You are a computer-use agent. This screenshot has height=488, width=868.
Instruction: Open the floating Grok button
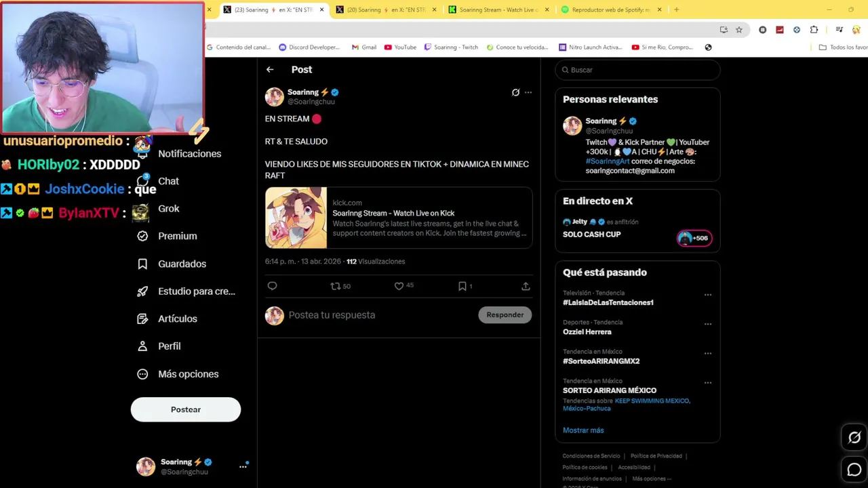854,438
